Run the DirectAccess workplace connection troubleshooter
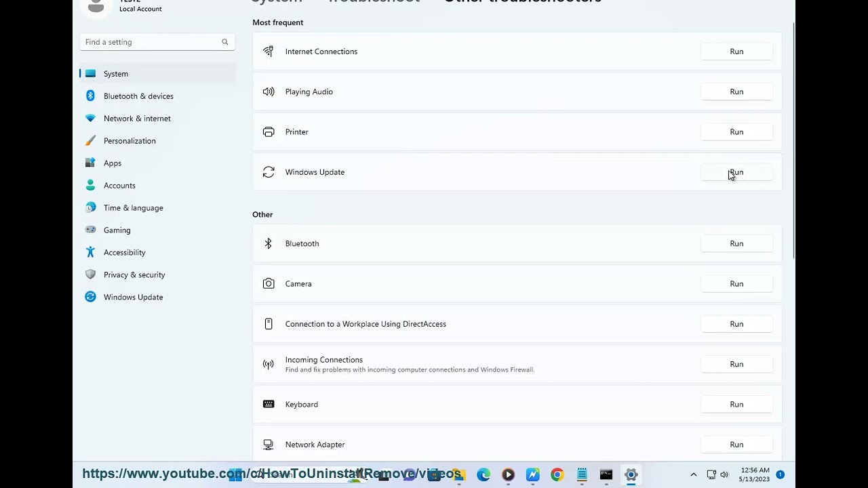Viewport: 868px width, 488px height. coord(736,324)
